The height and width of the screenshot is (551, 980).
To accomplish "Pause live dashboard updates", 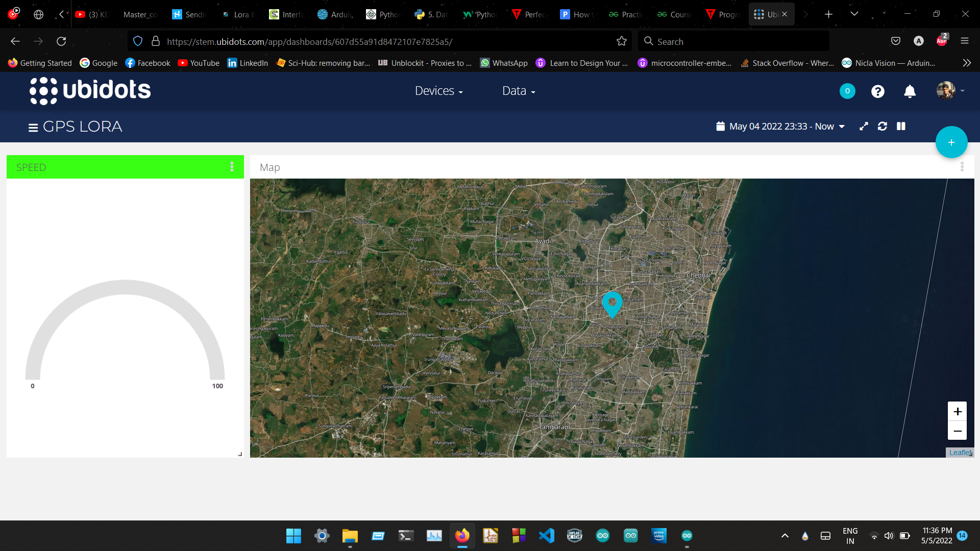I will coord(901,126).
